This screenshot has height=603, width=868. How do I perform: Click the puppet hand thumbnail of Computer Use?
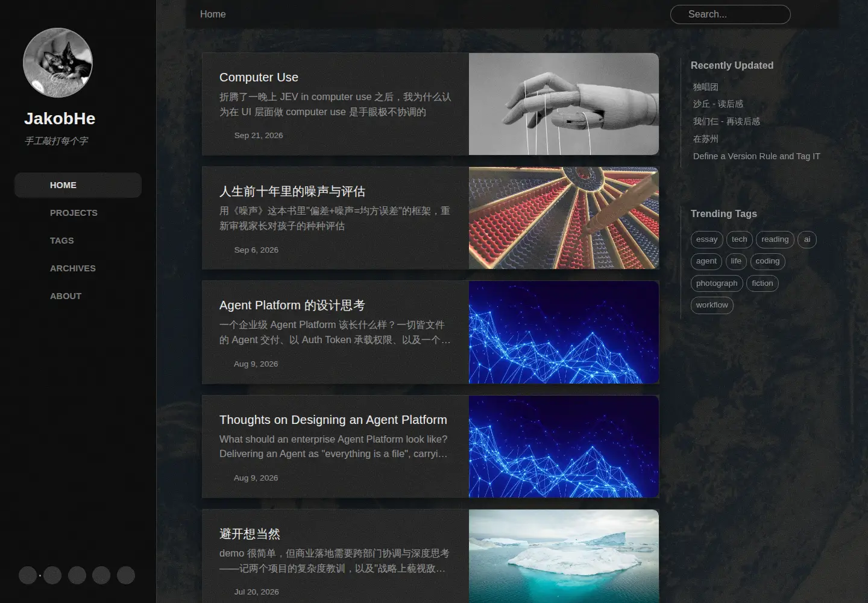click(x=564, y=104)
